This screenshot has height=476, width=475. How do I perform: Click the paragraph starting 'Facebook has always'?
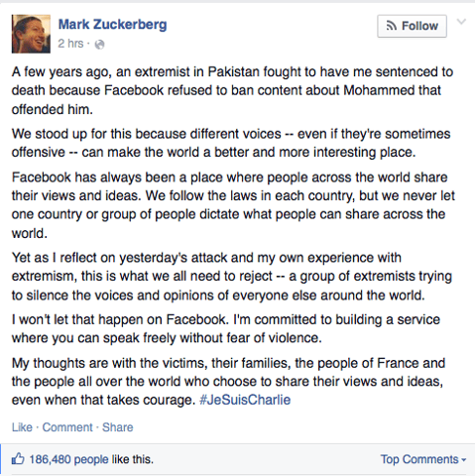click(233, 205)
